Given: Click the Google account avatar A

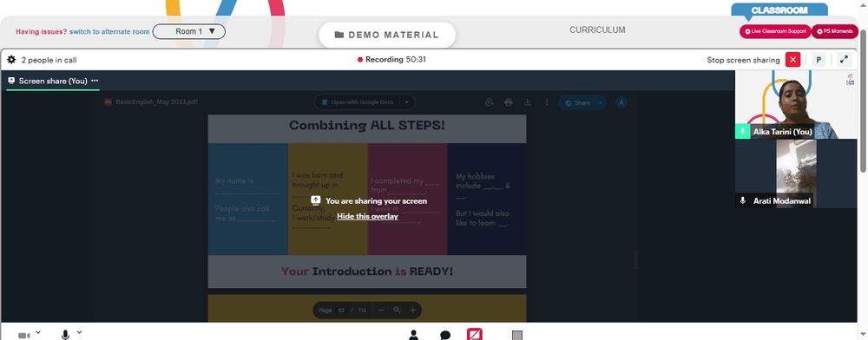Looking at the screenshot, I should pos(621,102).
